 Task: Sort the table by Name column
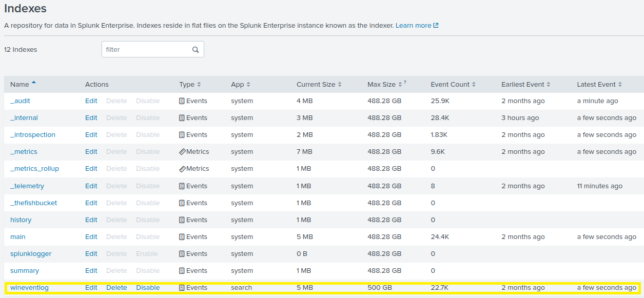coord(23,85)
